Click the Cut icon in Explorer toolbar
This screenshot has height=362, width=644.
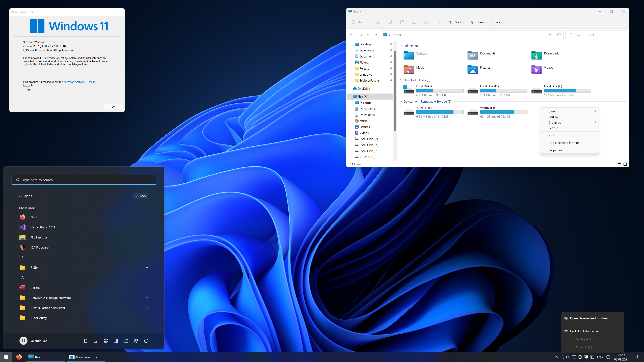378,22
